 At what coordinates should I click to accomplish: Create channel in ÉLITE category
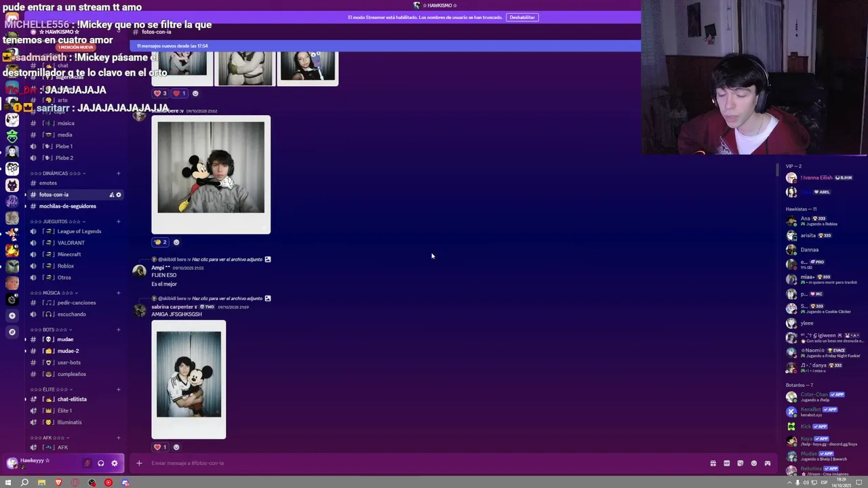pos(119,390)
